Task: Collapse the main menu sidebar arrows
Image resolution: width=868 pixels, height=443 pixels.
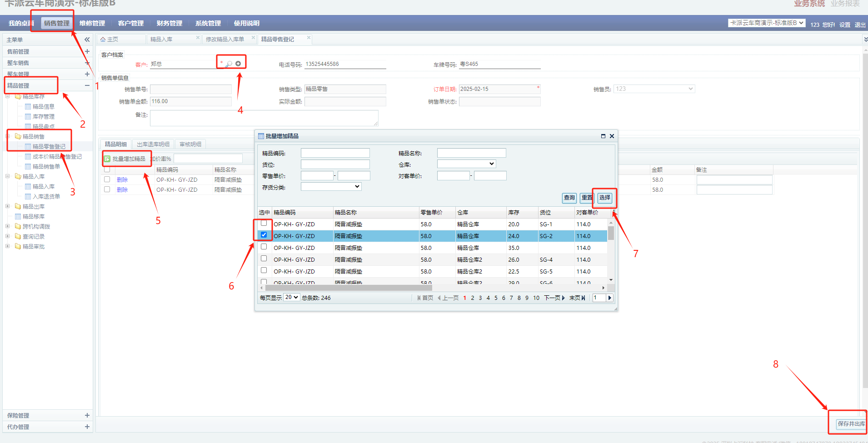Action: [87, 40]
